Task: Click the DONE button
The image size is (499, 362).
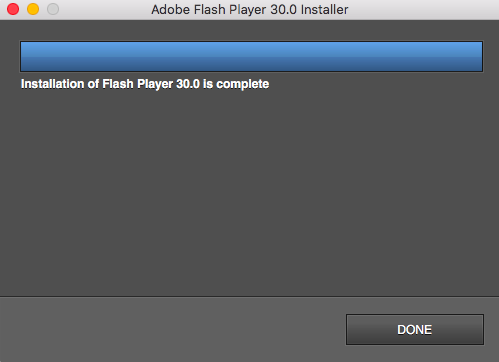Action: pos(415,329)
